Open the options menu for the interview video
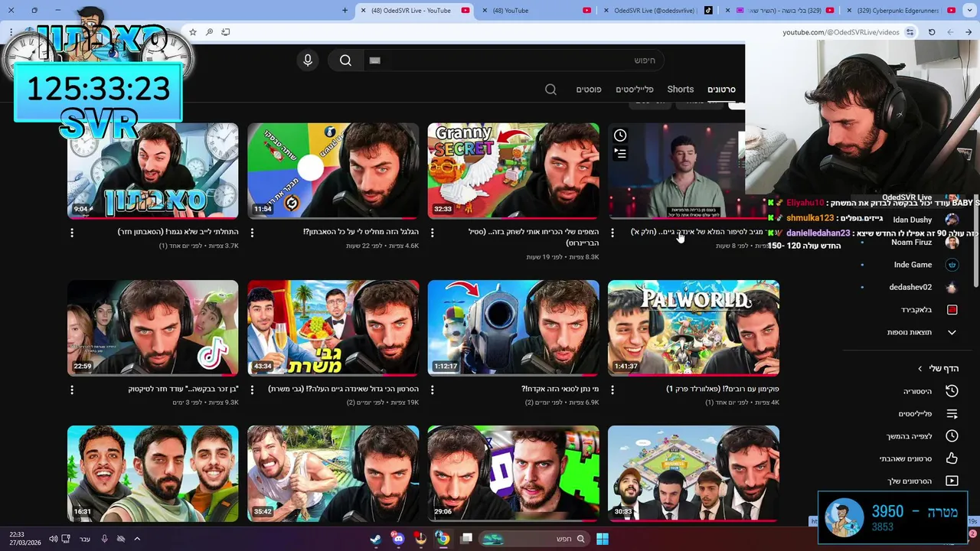 612,233
